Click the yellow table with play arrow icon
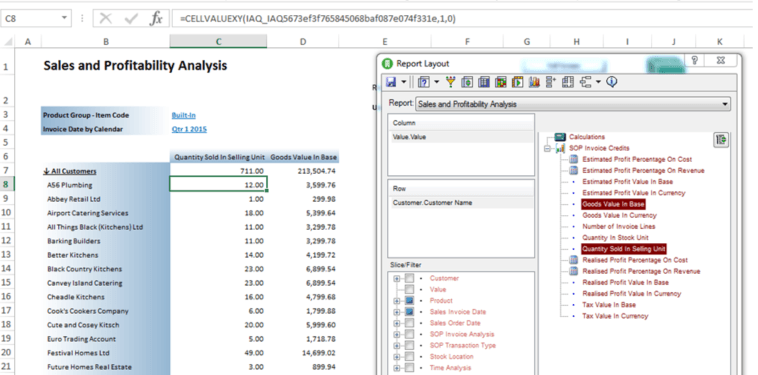The image size is (758, 375). click(517, 82)
